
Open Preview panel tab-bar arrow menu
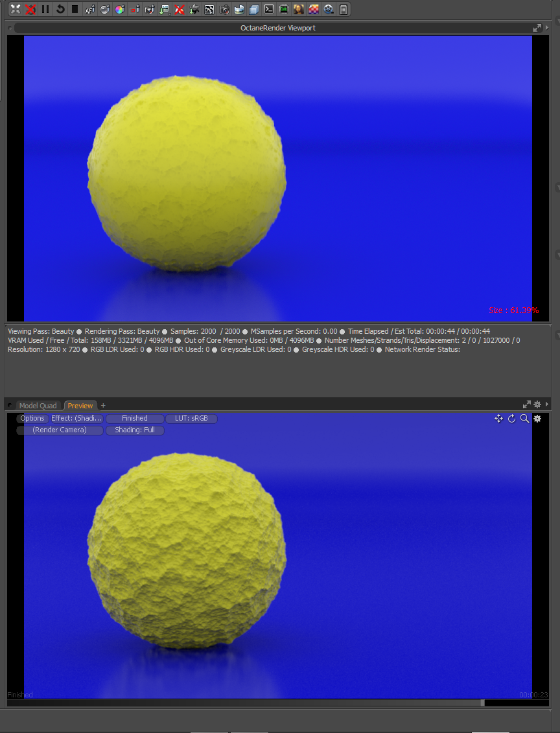tap(547, 404)
